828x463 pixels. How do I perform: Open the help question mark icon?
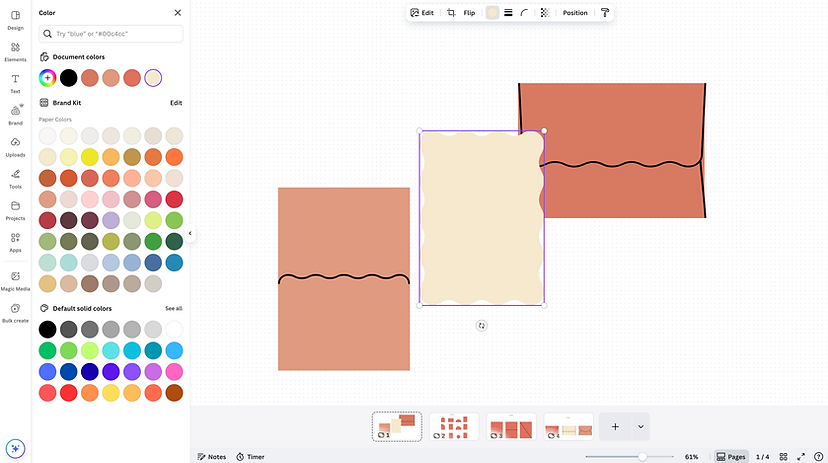click(818, 457)
